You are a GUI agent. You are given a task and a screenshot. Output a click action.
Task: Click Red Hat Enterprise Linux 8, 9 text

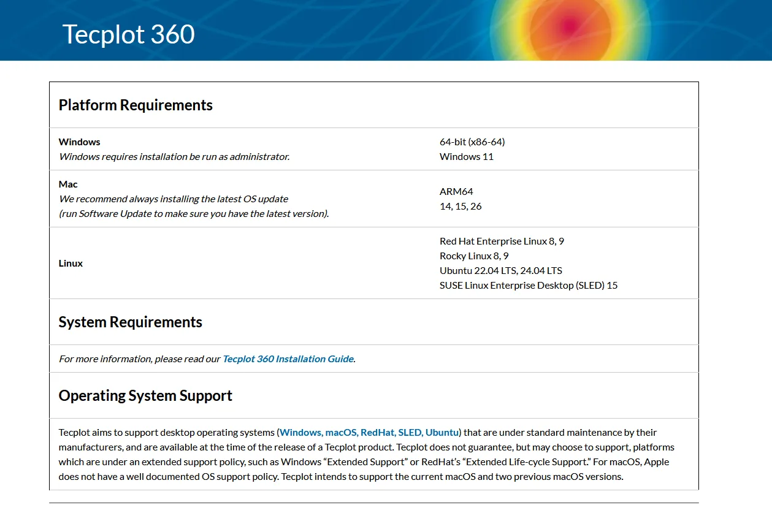pos(502,241)
